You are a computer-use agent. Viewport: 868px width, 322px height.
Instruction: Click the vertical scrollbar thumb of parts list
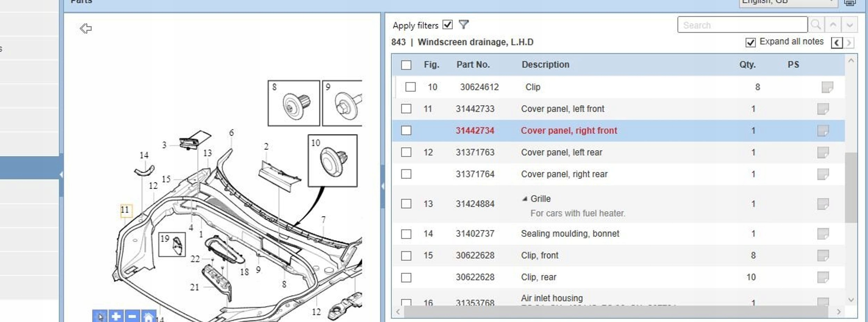(x=851, y=188)
